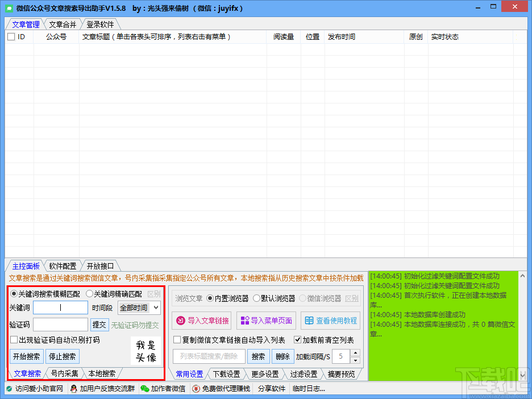Image resolution: width=532 pixels, height=399 pixels.
Task: Click the WeChat icon for 加作者微信
Action: (145, 389)
